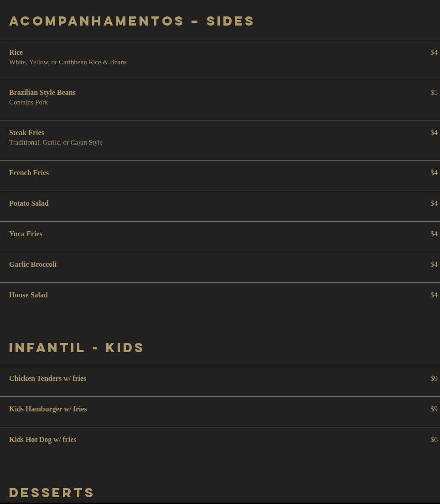
Task: Click the Infantil - Kids heading
Action: (77, 348)
